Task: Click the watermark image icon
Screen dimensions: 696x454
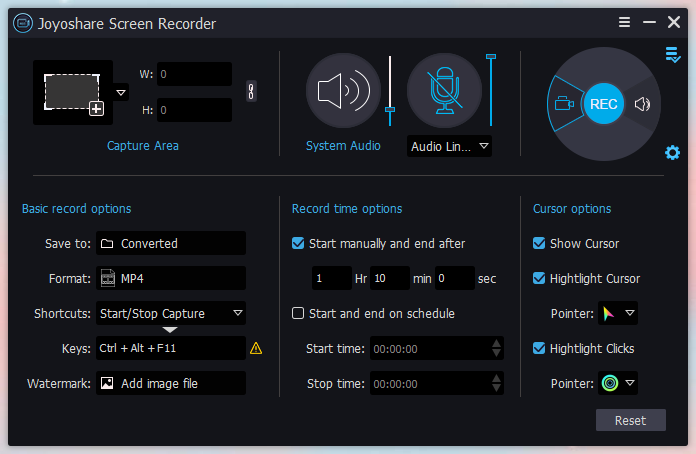Action: 107,383
